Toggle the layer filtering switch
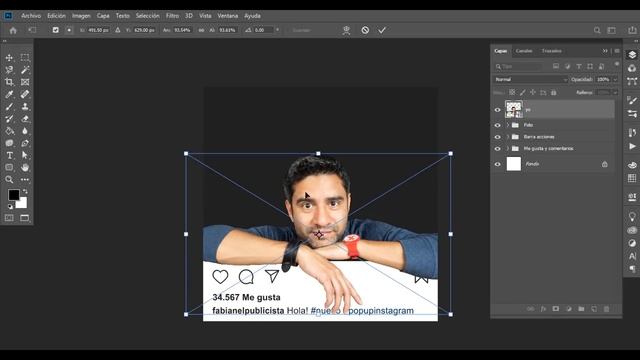This screenshot has width=640, height=360. tap(616, 64)
